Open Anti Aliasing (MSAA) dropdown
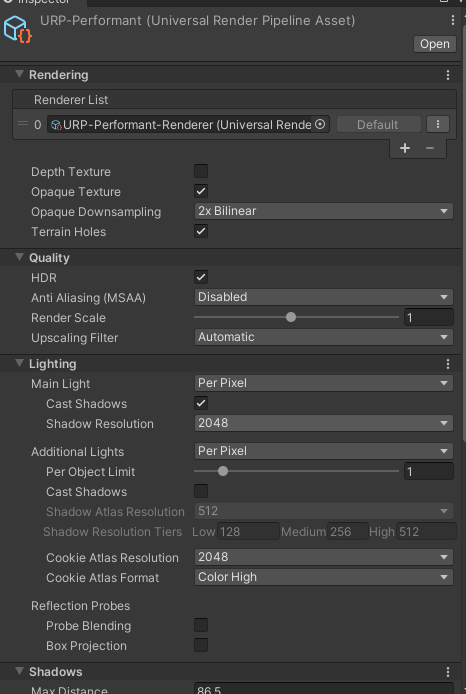This screenshot has height=694, width=466. pos(324,297)
